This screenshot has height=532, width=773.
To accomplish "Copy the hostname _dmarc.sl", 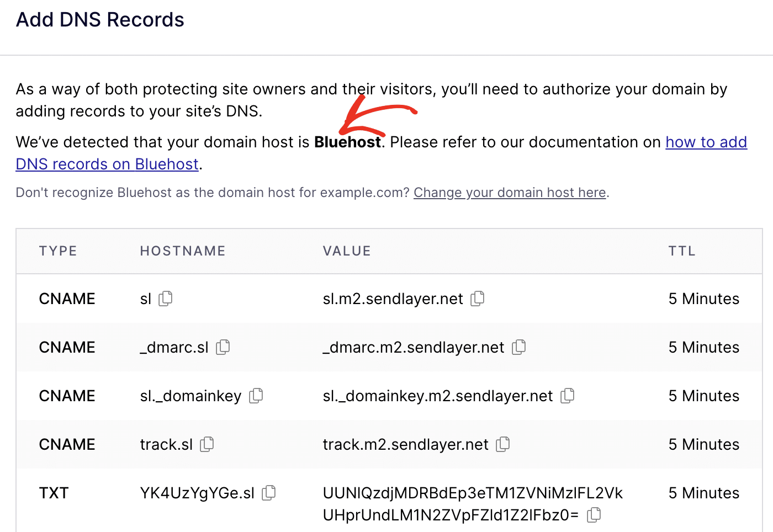I will [223, 347].
